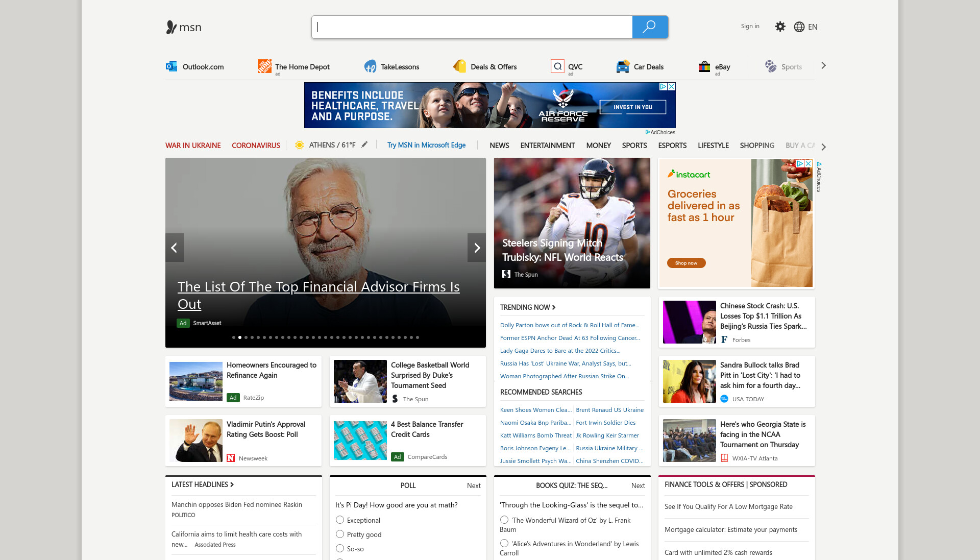Open Manchin opposes Biden Fed nominee headline
Viewport: 980px width, 560px height.
pyautogui.click(x=237, y=504)
